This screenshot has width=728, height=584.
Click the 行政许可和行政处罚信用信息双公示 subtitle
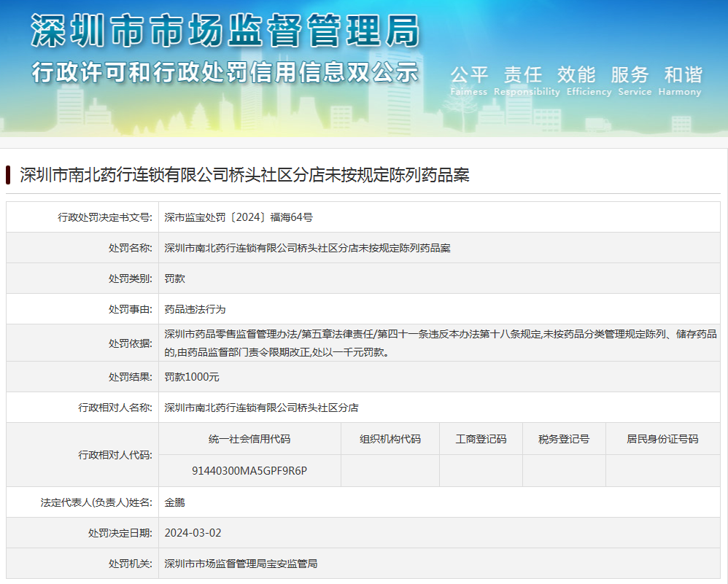pos(225,72)
